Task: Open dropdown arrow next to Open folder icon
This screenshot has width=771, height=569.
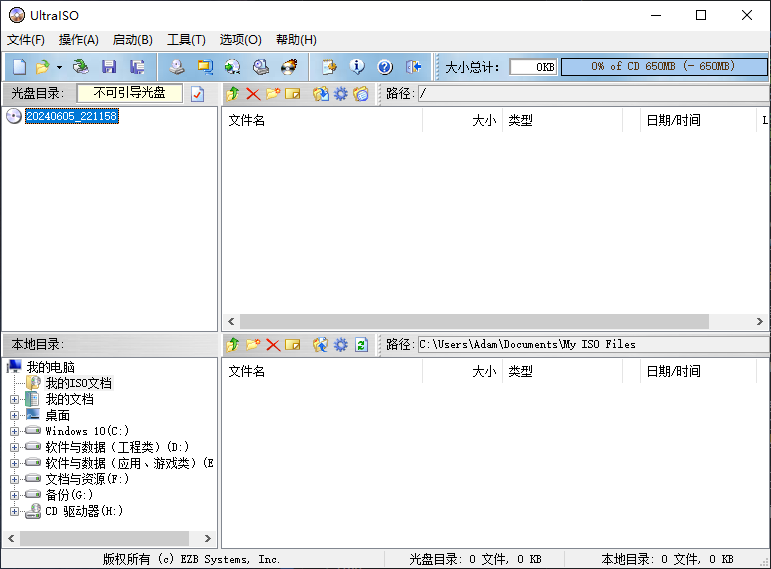Action: click(59, 67)
